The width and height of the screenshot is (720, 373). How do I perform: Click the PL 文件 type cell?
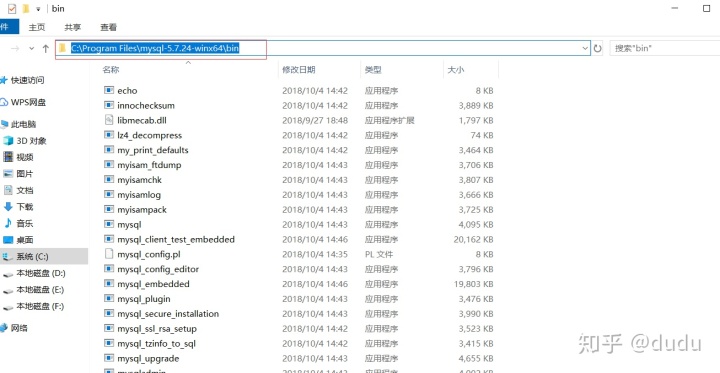379,254
